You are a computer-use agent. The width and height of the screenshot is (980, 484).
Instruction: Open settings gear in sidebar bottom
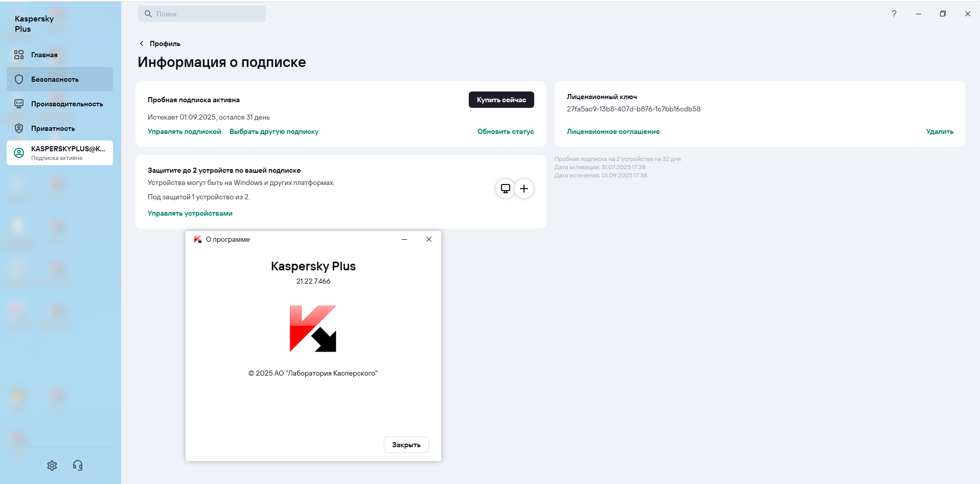pos(52,465)
